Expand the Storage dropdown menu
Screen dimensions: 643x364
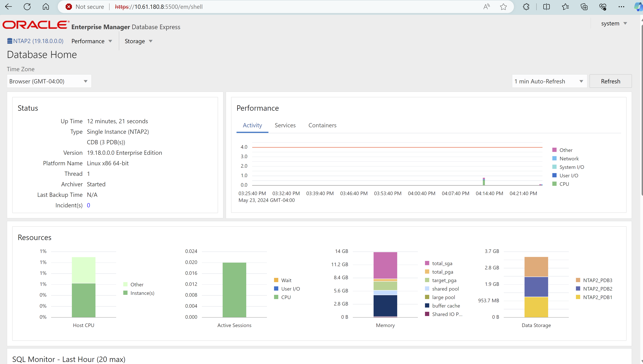(138, 41)
